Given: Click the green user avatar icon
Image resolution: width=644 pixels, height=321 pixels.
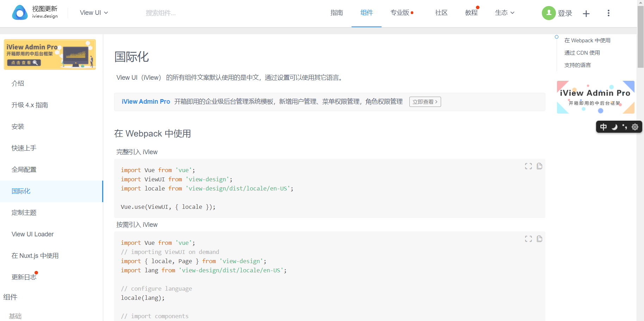Looking at the screenshot, I should 549,13.
